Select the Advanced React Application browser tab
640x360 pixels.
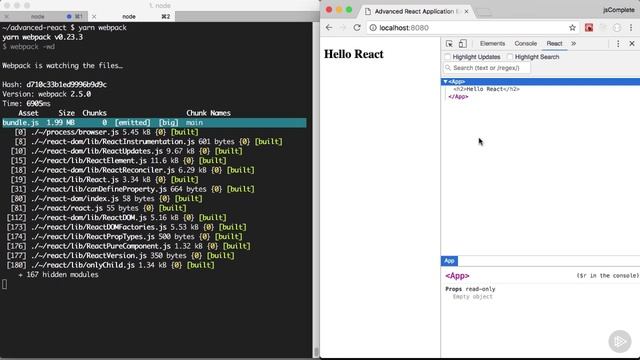coord(415,11)
